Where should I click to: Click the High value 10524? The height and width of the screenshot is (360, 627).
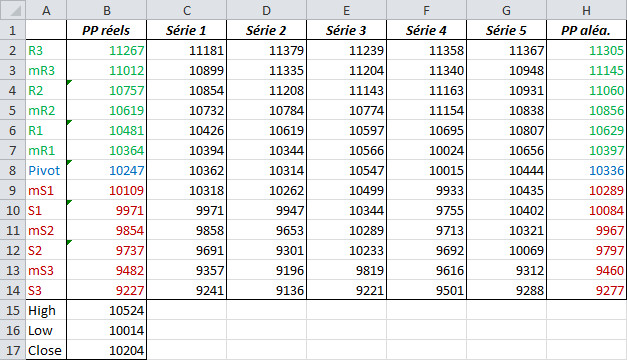[106, 310]
